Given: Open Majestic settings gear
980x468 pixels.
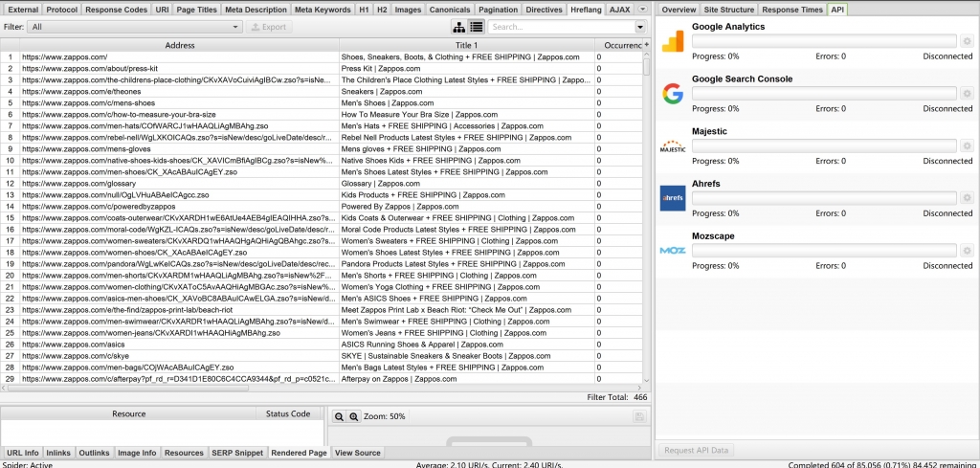Looking at the screenshot, I should (x=967, y=146).
